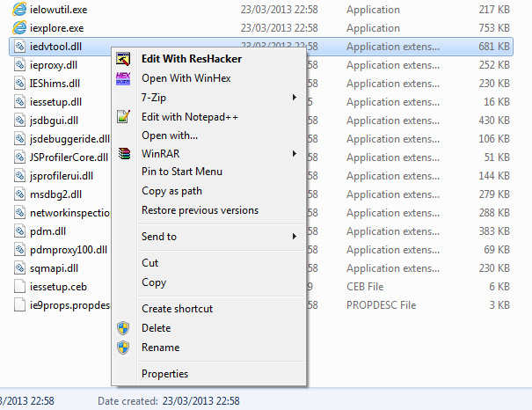The height and width of the screenshot is (410, 532).
Task: Click the DLL file icon of jsprofilerui.dll
Action: point(19,176)
